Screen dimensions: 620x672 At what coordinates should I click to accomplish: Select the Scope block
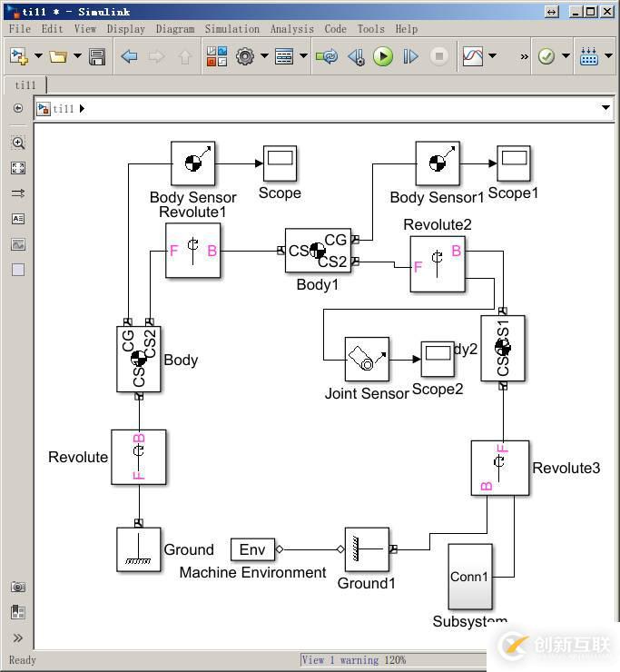tap(280, 163)
